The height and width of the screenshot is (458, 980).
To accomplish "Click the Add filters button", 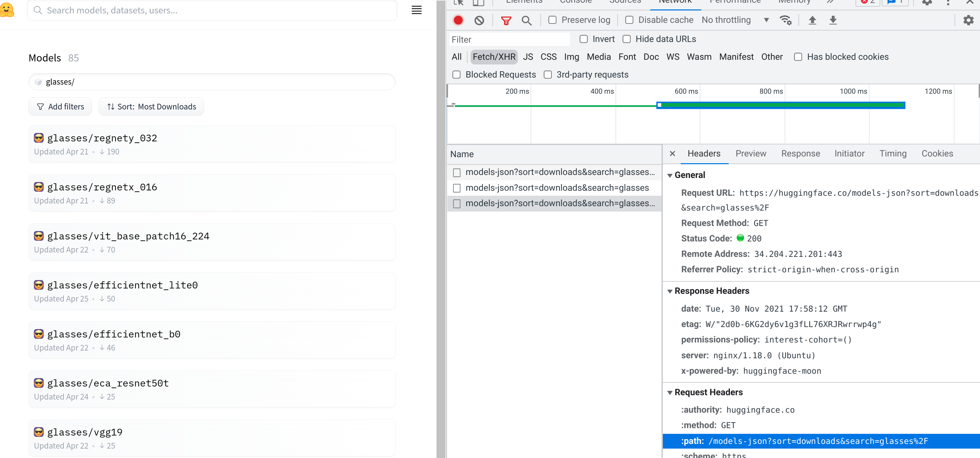I will tap(60, 106).
